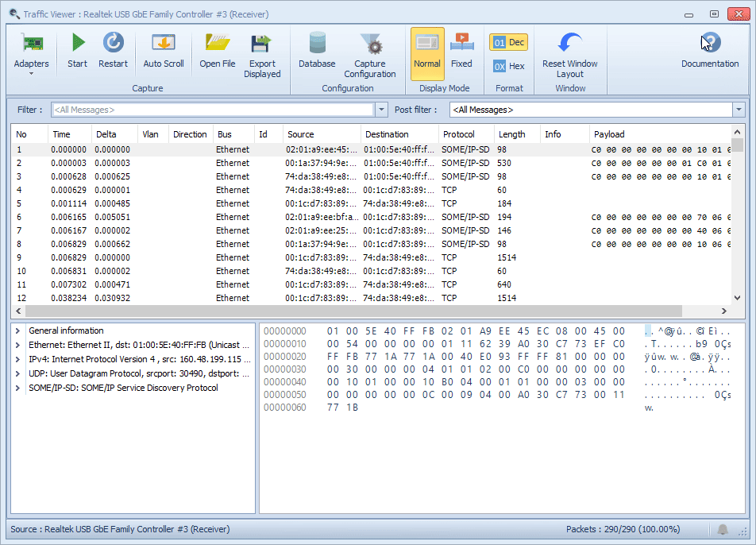756x545 pixels.
Task: Click the Filter input field
Action: point(213,110)
